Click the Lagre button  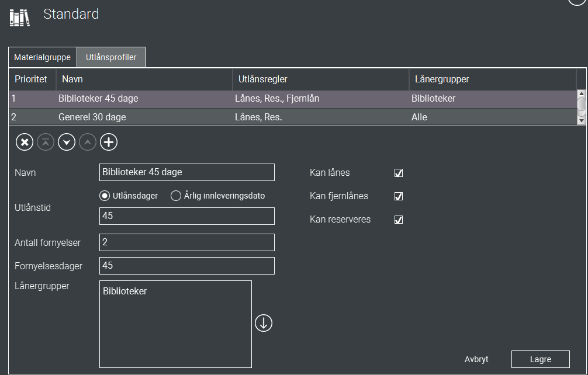pos(541,359)
